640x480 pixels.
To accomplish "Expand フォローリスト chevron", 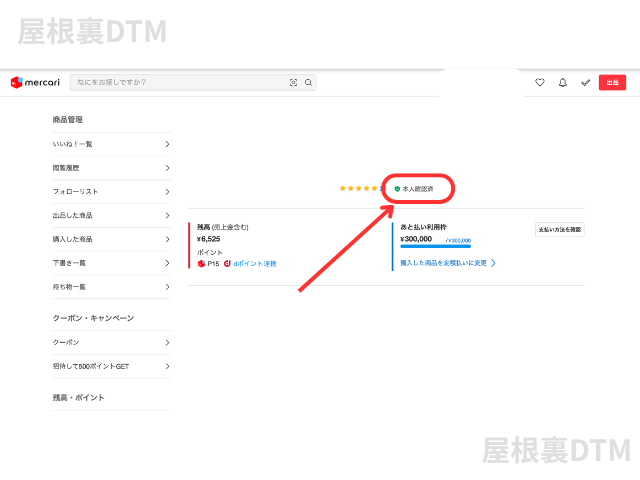I will [x=167, y=191].
